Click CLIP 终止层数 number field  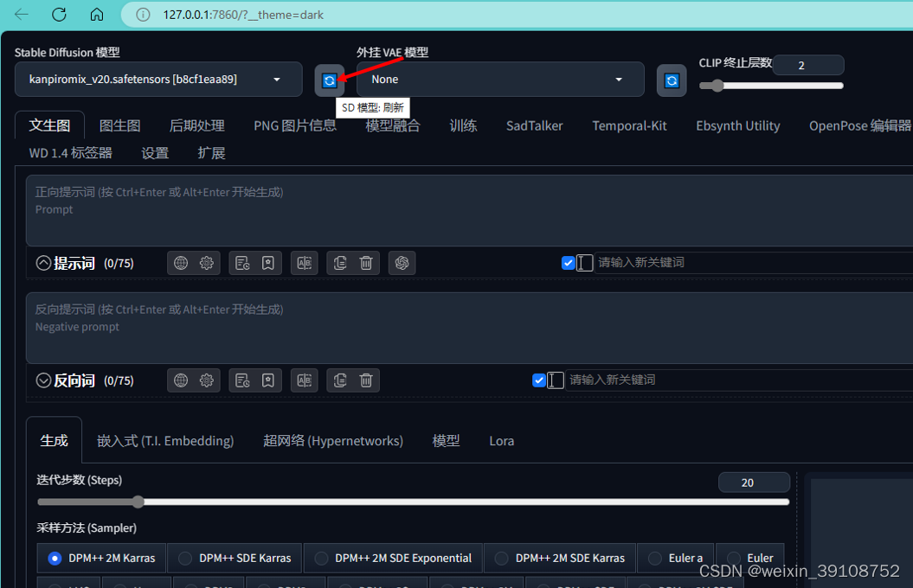808,65
